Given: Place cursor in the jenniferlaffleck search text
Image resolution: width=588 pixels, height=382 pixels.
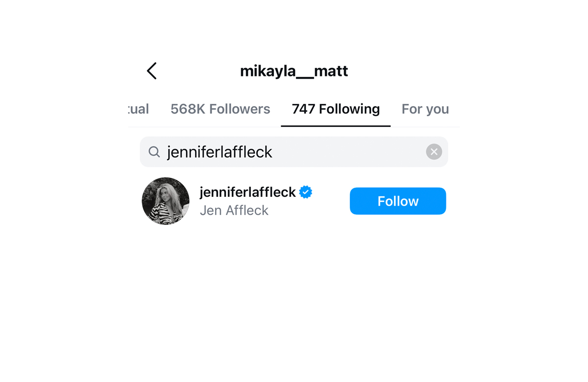Looking at the screenshot, I should tap(220, 152).
